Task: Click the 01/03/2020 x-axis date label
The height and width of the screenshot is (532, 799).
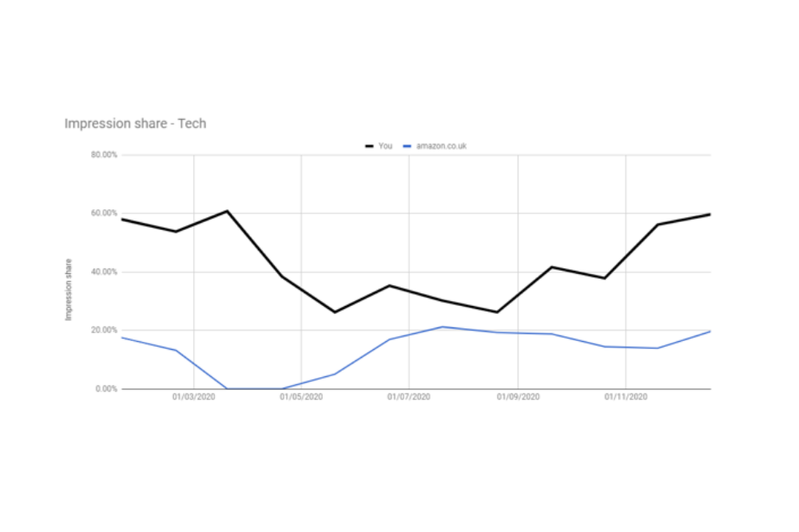Action: click(x=193, y=396)
